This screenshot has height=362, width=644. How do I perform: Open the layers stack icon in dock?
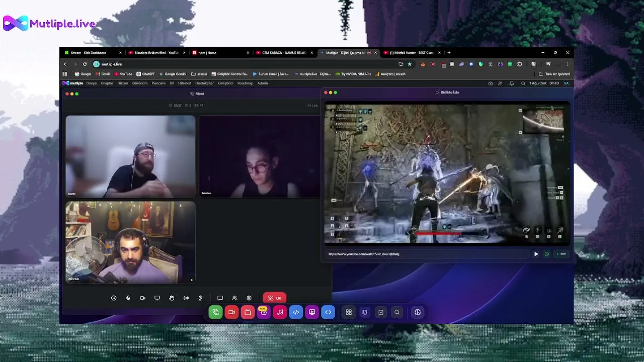coord(365,312)
